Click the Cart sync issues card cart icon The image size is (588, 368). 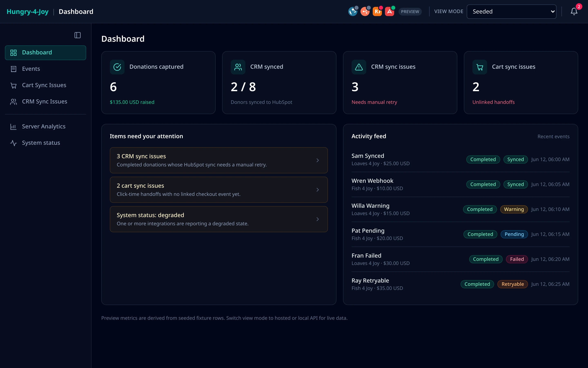(x=480, y=67)
